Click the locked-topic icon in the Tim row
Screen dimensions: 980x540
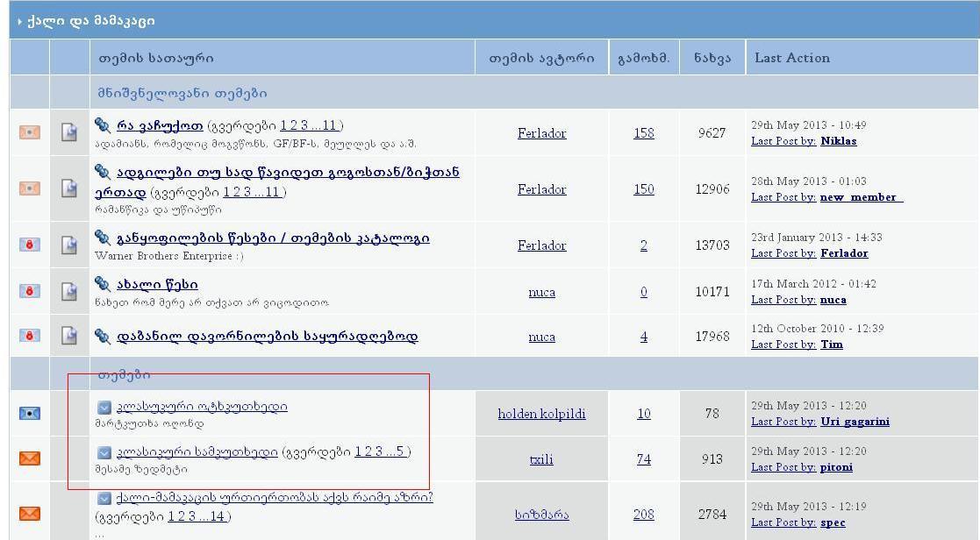(29, 336)
